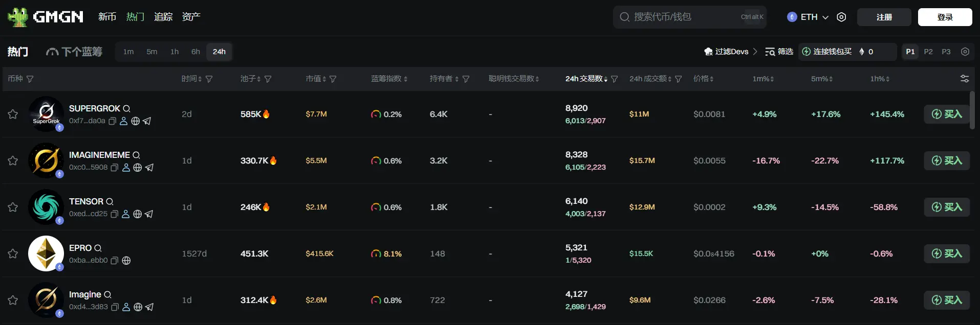Screen dimensions: 980x325
Task: Open the 筛选 filter menu
Action: click(x=779, y=52)
